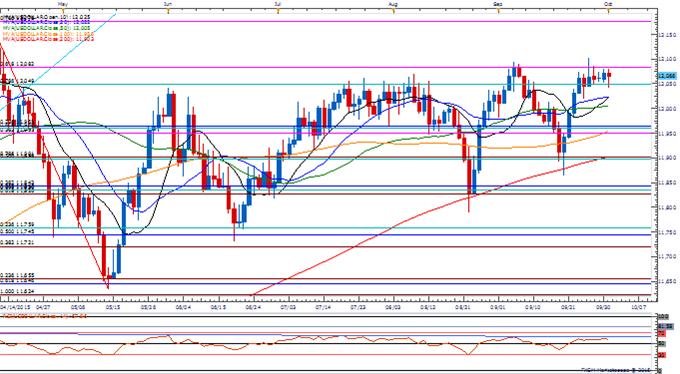The width and height of the screenshot is (680, 374).
Task: Click the 05/06 date axis label
Action: click(x=78, y=307)
